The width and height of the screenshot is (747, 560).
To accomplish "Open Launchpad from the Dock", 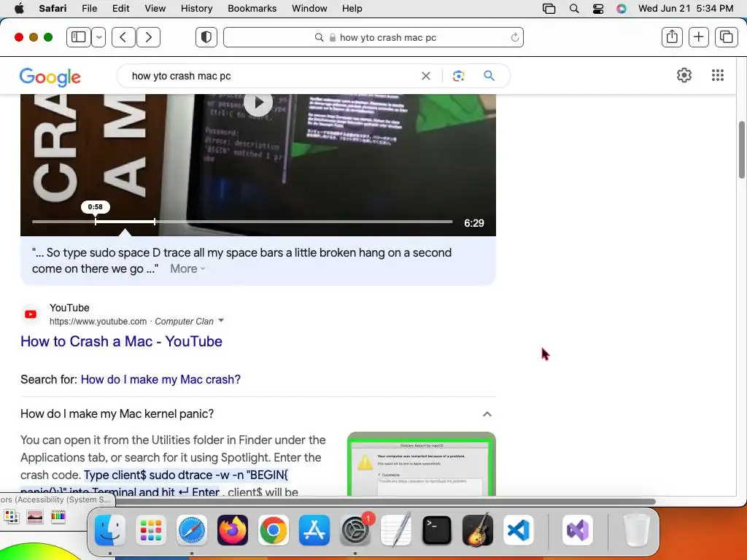I will (150, 530).
